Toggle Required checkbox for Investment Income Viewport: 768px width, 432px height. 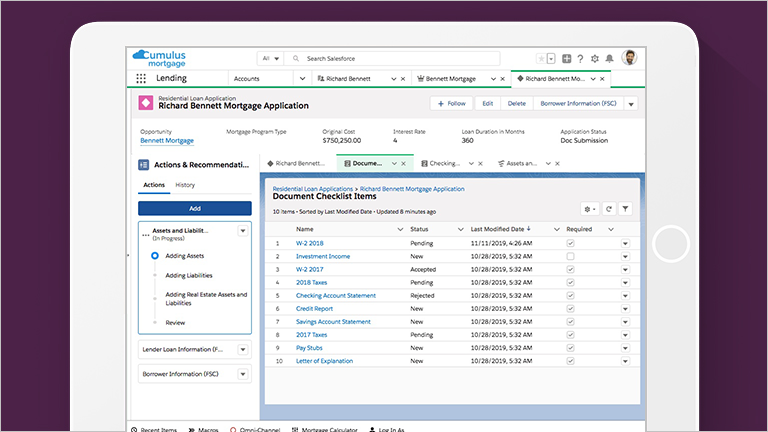[571, 256]
